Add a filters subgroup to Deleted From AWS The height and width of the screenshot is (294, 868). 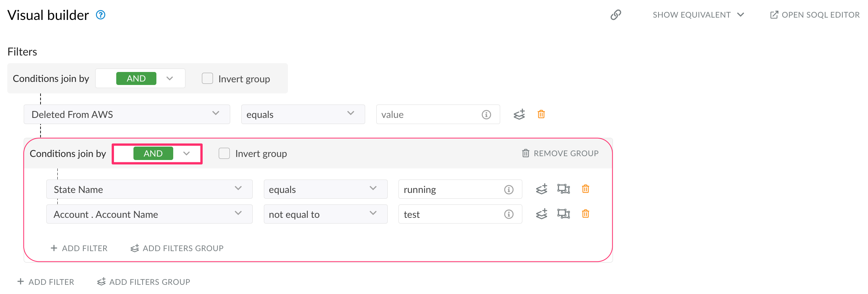[x=519, y=114]
